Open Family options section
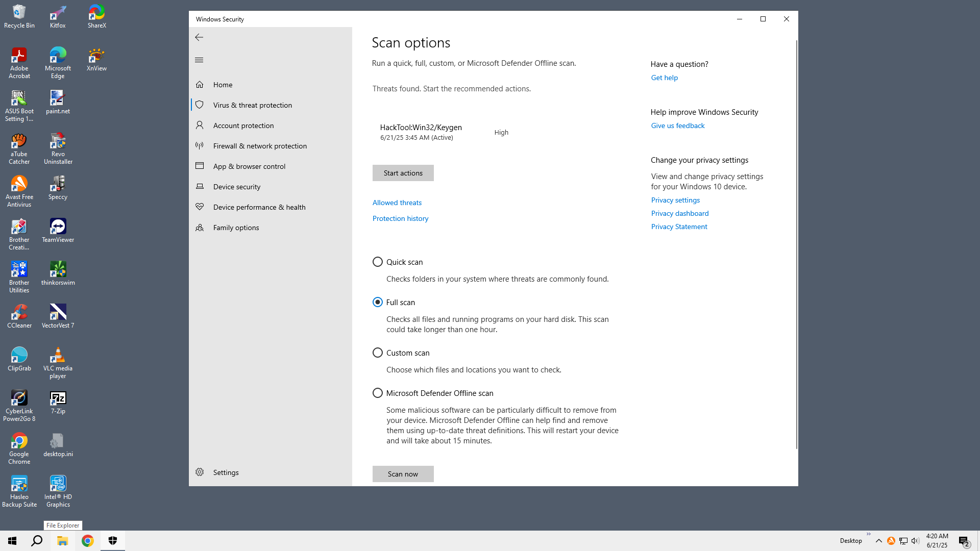 click(271, 228)
